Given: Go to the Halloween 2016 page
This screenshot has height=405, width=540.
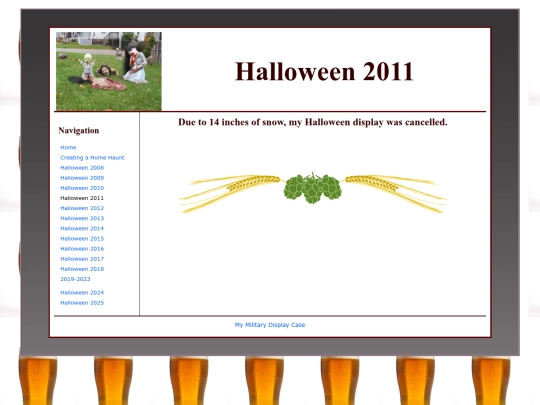Looking at the screenshot, I should coord(82,249).
